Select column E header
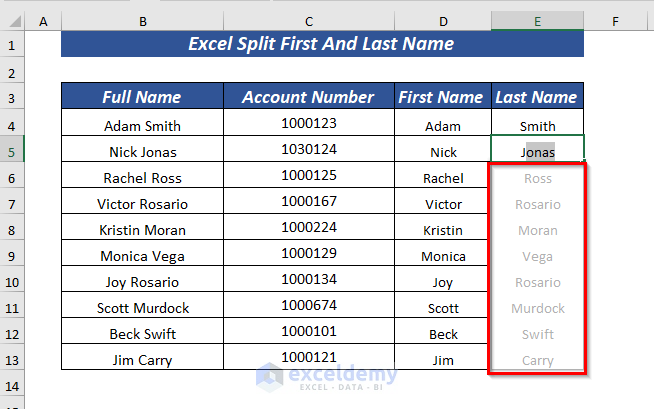The image size is (654, 409). tap(537, 20)
